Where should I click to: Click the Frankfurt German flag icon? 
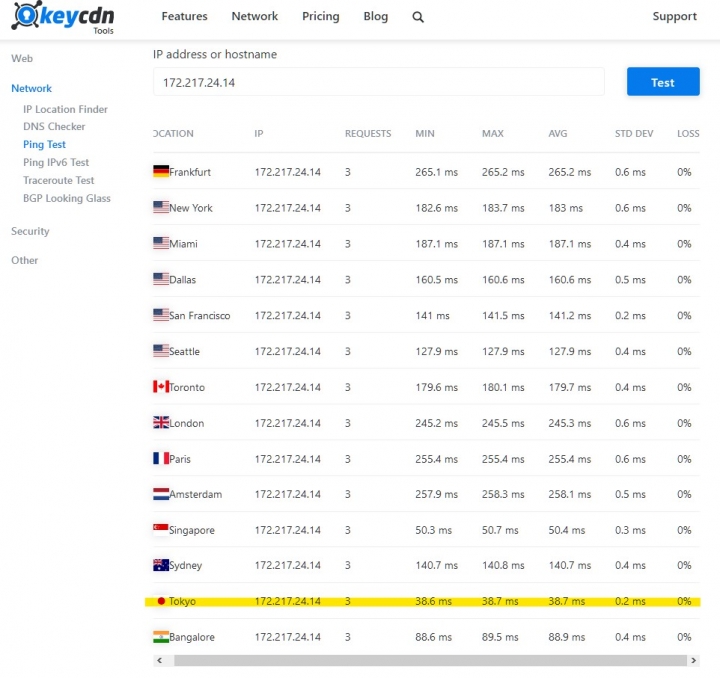click(x=161, y=171)
